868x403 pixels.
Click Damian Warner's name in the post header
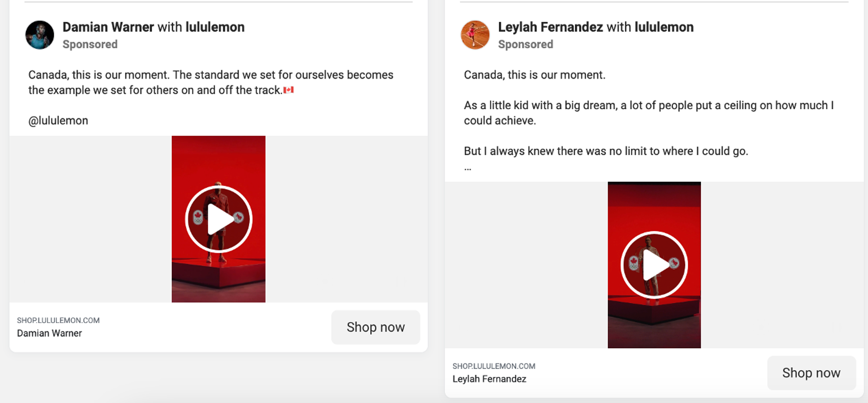(108, 27)
